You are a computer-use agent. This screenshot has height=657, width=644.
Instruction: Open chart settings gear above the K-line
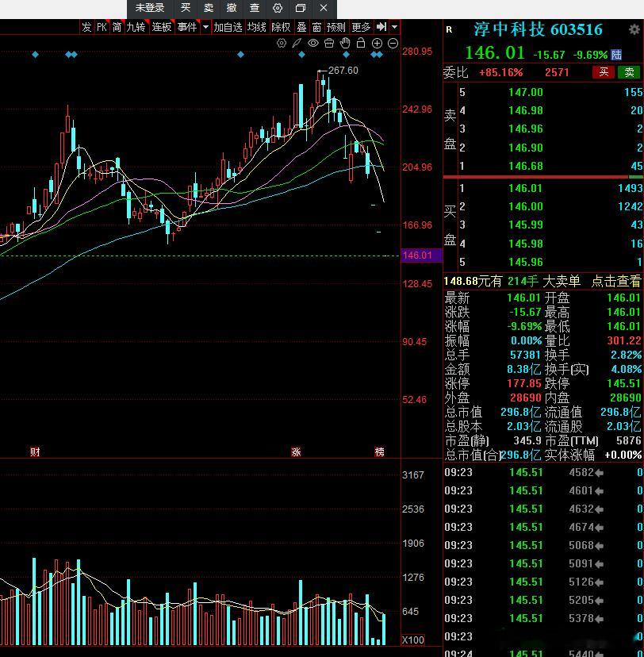click(282, 43)
